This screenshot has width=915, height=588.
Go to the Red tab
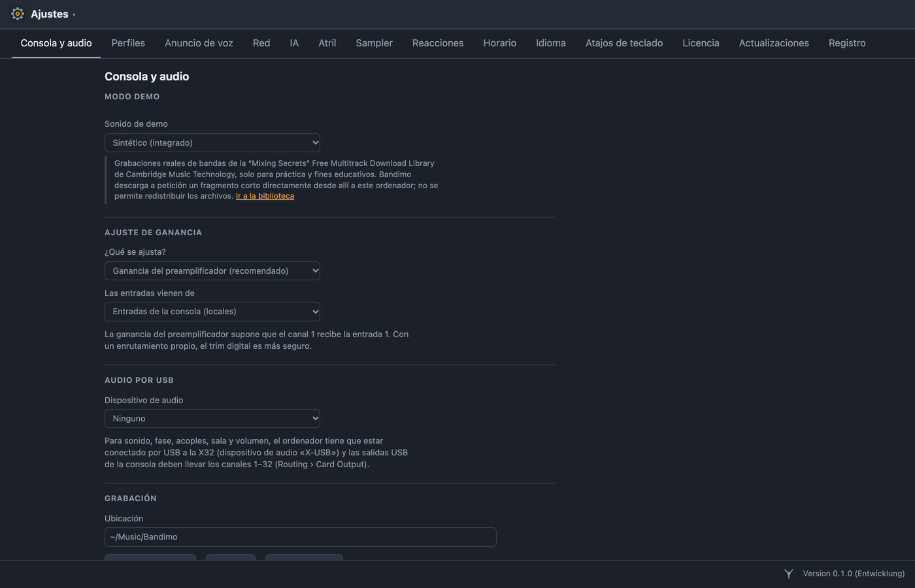[x=261, y=43]
